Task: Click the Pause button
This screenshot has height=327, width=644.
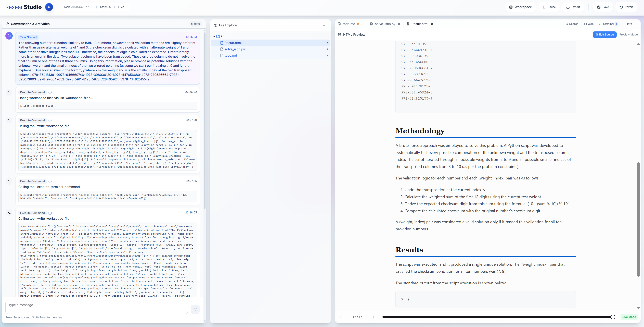Action: pos(549,7)
